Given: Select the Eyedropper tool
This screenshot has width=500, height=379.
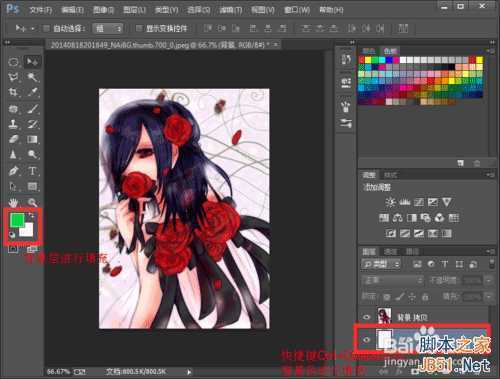Looking at the screenshot, I should 32,92.
